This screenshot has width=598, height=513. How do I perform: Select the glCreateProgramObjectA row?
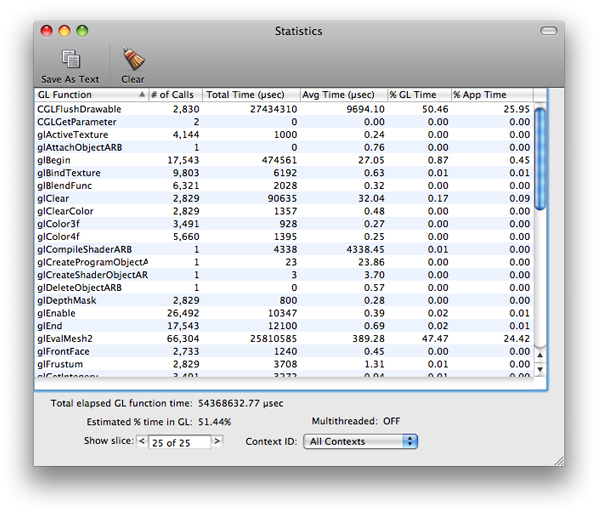(x=284, y=262)
